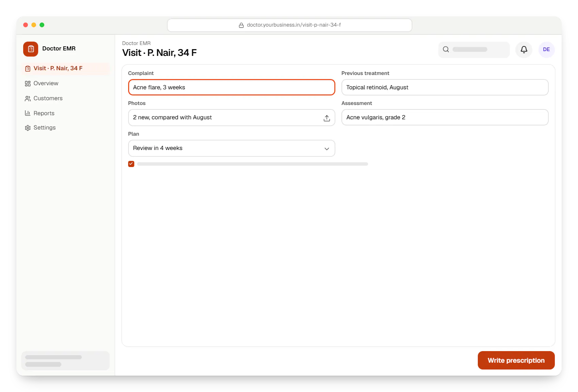578x392 pixels.
Task: Click the Doctor EMR clipboard logo
Action: [x=31, y=49]
